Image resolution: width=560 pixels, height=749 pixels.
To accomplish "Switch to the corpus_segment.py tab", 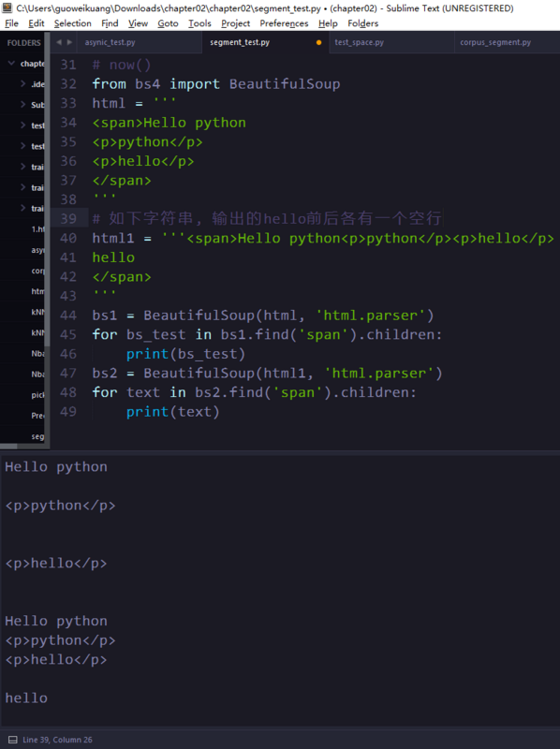I will click(x=495, y=42).
